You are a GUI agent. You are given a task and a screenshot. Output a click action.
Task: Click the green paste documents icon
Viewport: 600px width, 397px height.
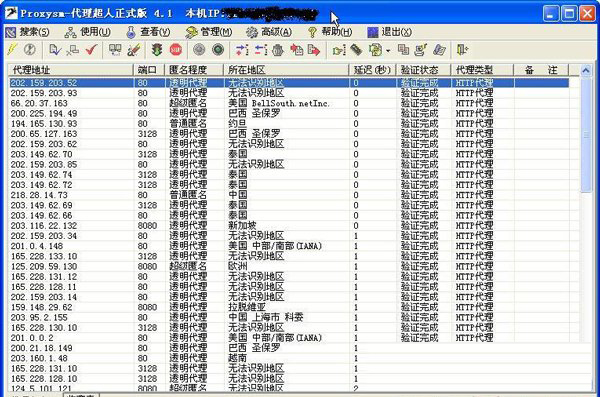click(375, 50)
